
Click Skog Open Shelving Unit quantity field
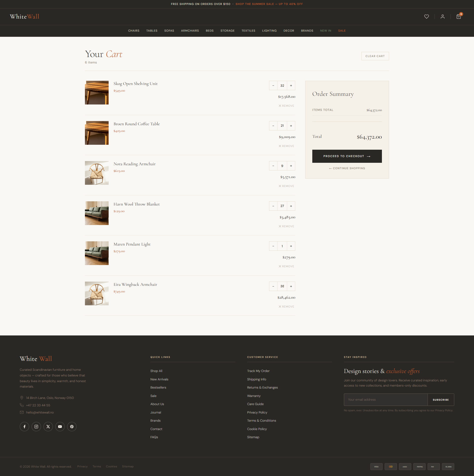(282, 85)
